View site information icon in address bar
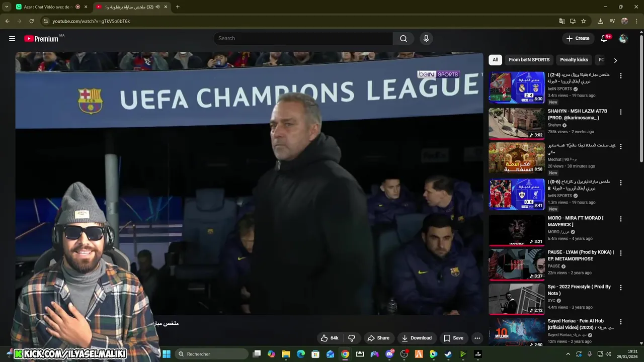Image resolution: width=644 pixels, height=362 pixels. point(46,21)
